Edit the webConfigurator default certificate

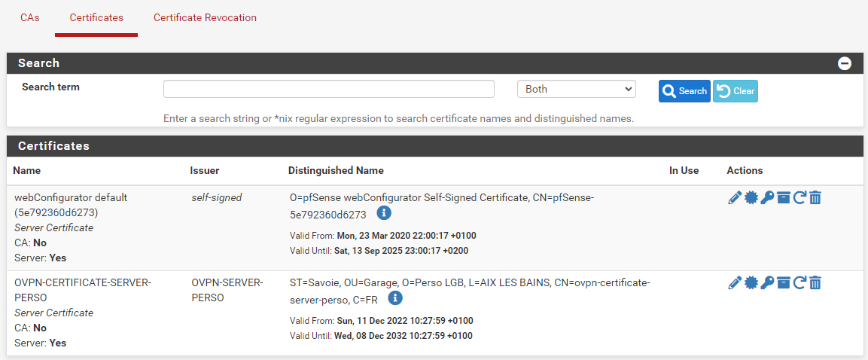(x=735, y=198)
